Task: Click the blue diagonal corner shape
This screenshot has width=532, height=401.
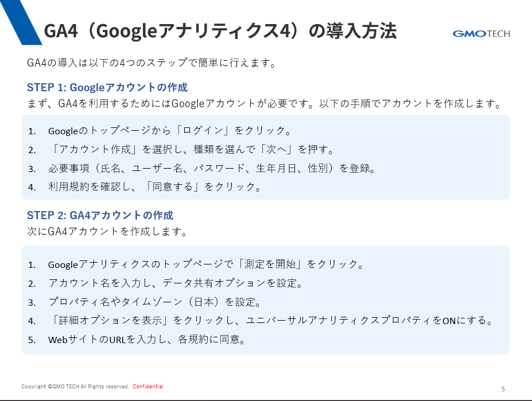Action: tap(20, 22)
